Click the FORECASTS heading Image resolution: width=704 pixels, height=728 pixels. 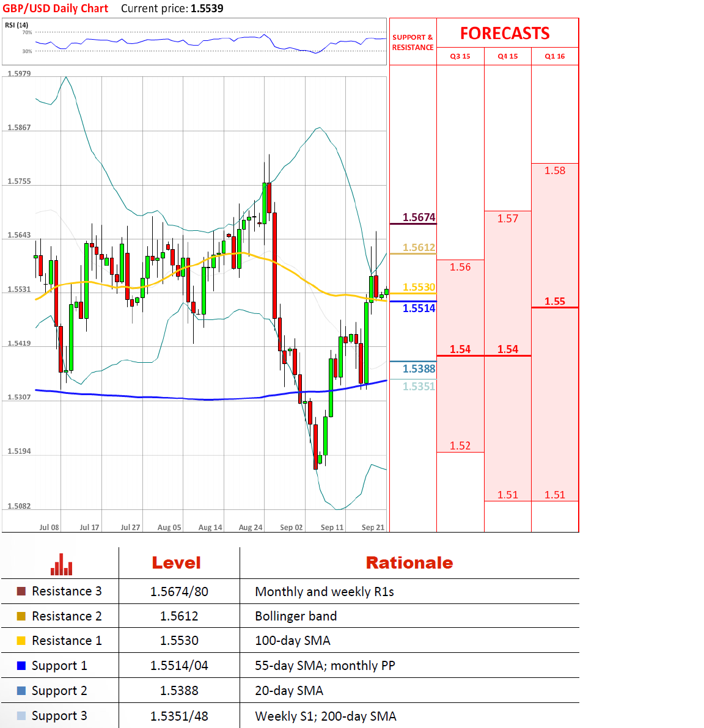click(x=505, y=34)
